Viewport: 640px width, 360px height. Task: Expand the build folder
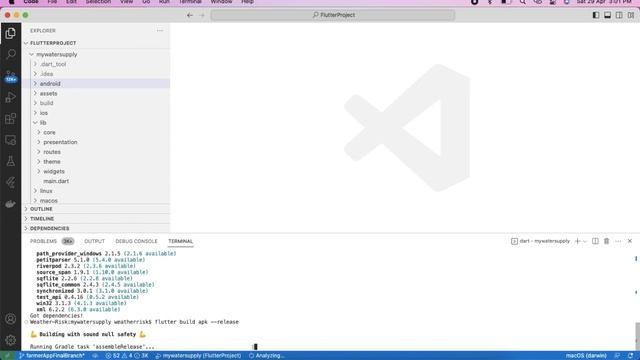[x=96, y=103]
